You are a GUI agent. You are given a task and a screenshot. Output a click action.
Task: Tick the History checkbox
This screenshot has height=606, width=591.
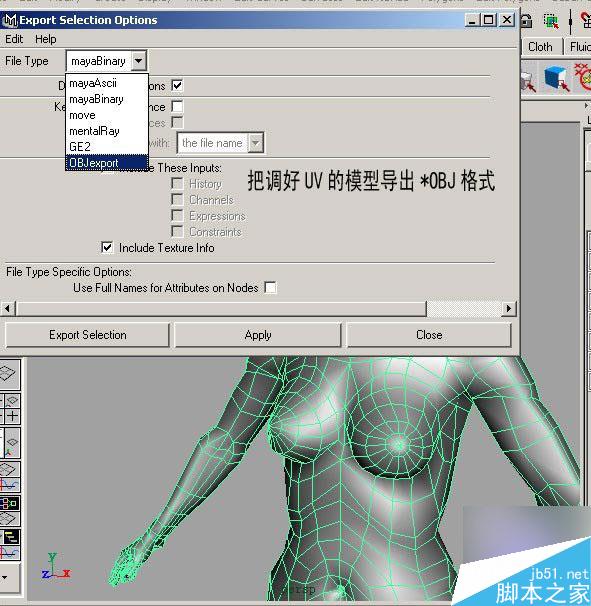coord(177,184)
